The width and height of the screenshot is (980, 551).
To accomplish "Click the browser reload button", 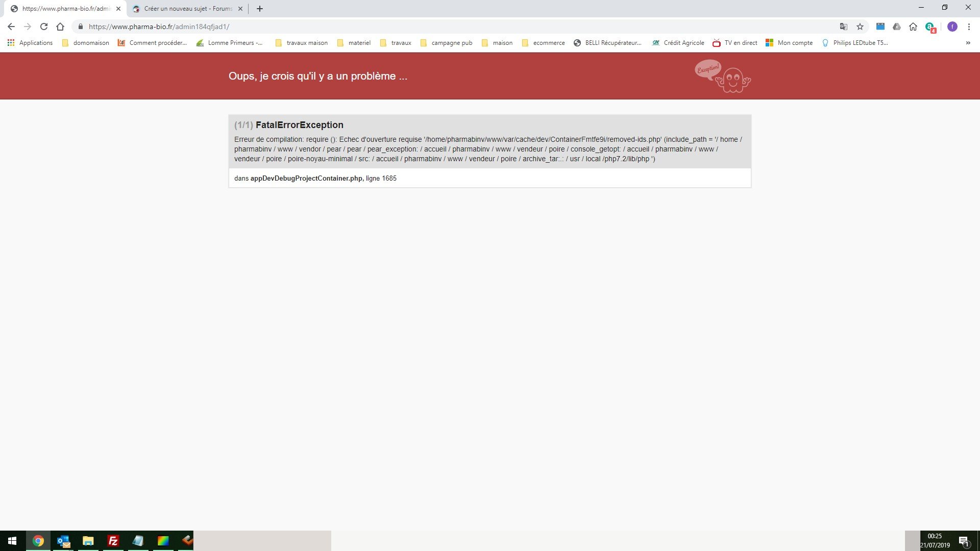I will pyautogui.click(x=44, y=27).
